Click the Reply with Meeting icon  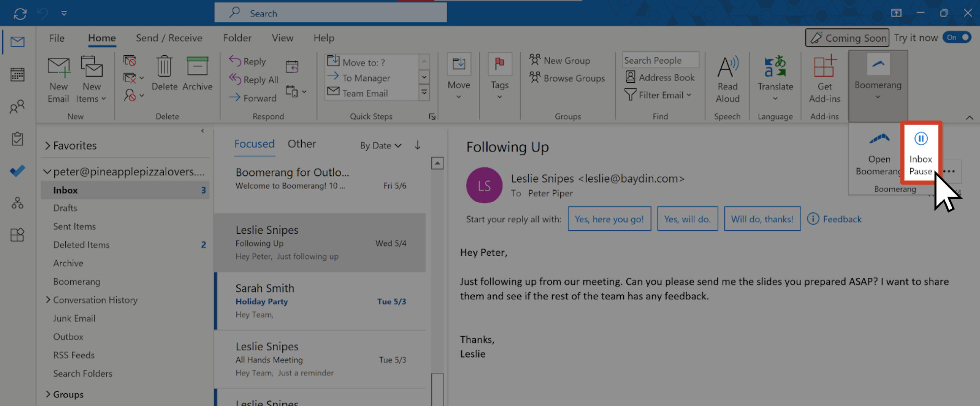pyautogui.click(x=292, y=67)
